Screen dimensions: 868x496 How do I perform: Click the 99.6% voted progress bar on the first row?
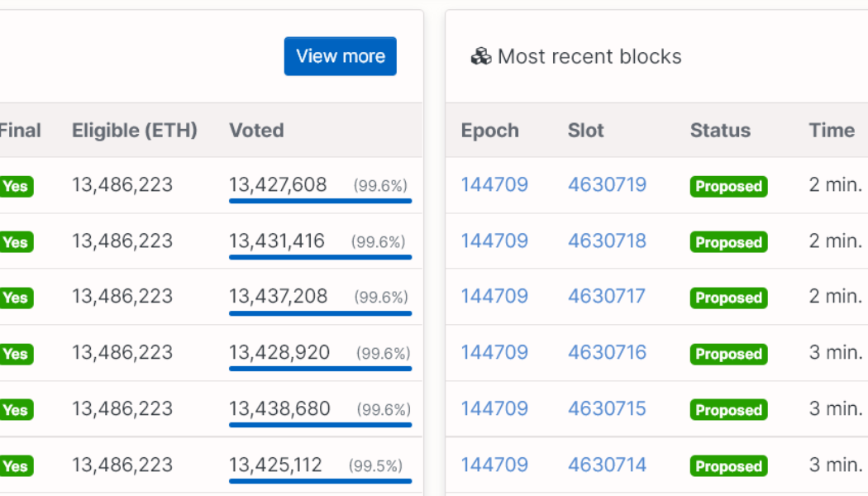click(x=320, y=198)
